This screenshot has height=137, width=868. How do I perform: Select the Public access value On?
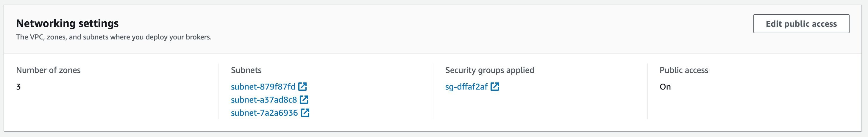point(665,87)
